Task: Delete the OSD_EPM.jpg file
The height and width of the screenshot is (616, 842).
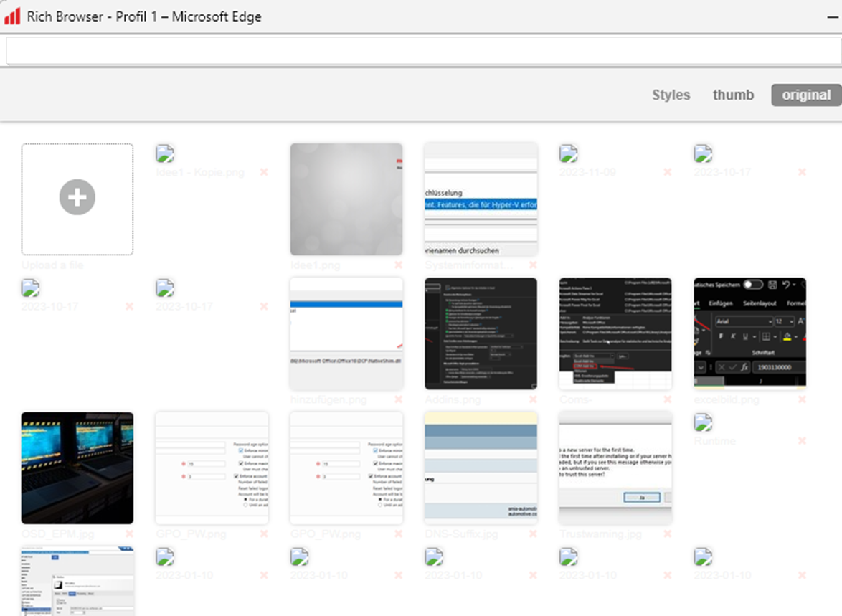Action: (x=129, y=534)
